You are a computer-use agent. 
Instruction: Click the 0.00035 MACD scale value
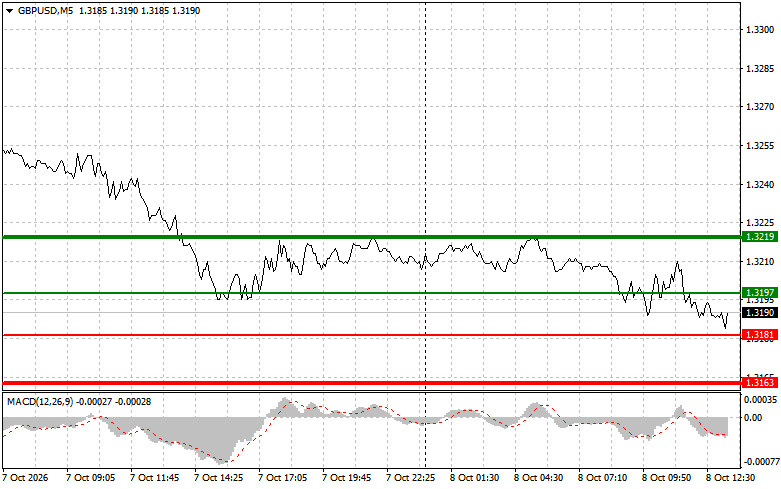tap(761, 399)
